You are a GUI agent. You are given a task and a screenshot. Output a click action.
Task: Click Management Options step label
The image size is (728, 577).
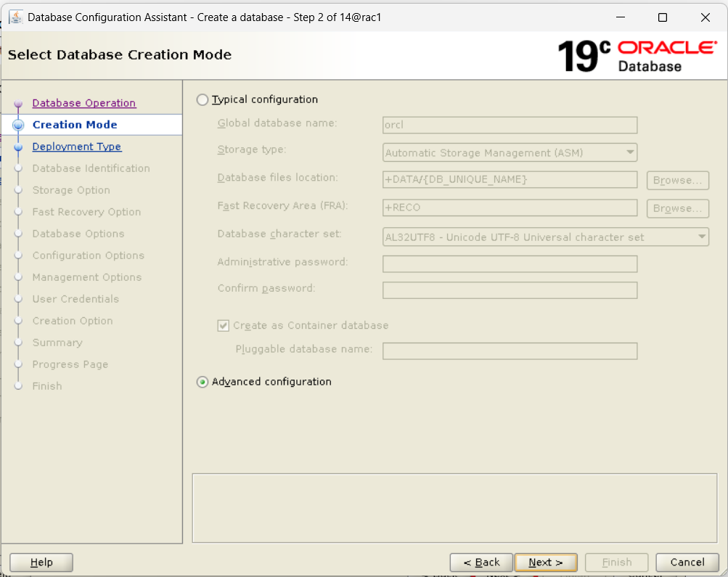[87, 277]
